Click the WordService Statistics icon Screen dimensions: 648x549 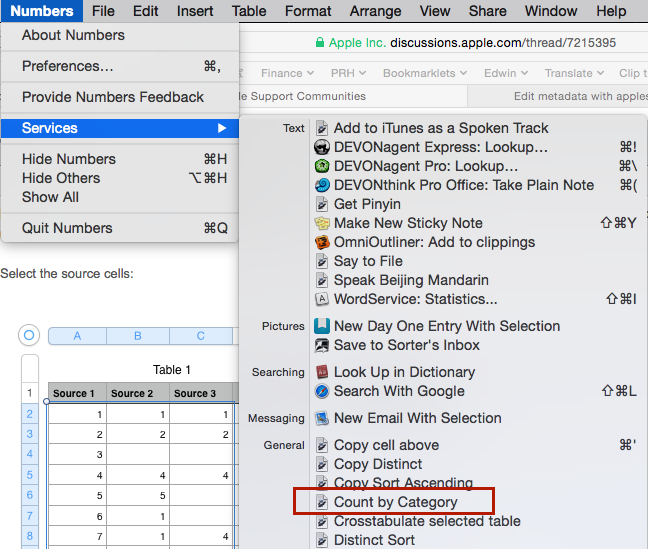322,299
